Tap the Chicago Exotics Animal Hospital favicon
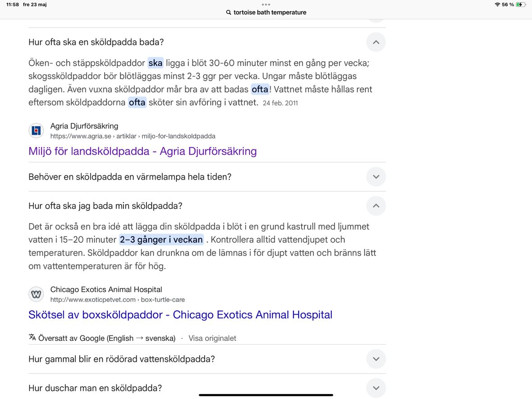Image resolution: width=532 pixels, height=399 pixels. [36, 294]
